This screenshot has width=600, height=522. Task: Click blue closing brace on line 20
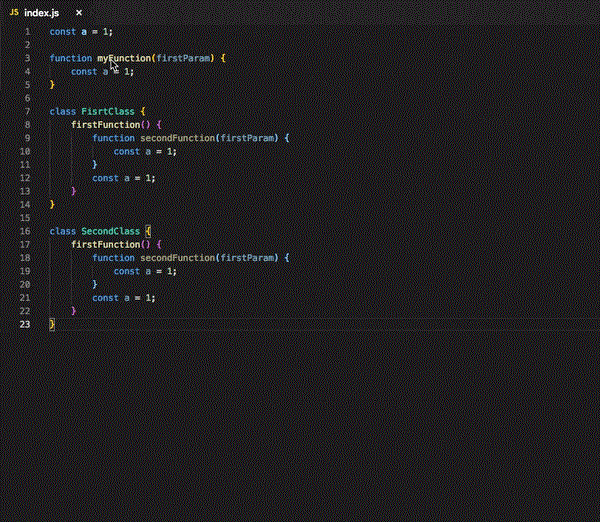[95, 285]
